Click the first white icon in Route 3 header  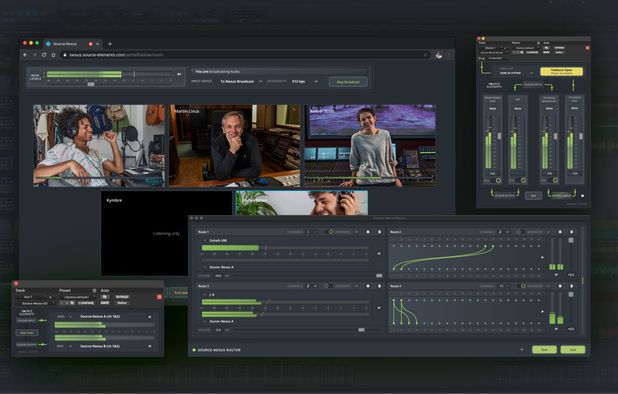368,286
